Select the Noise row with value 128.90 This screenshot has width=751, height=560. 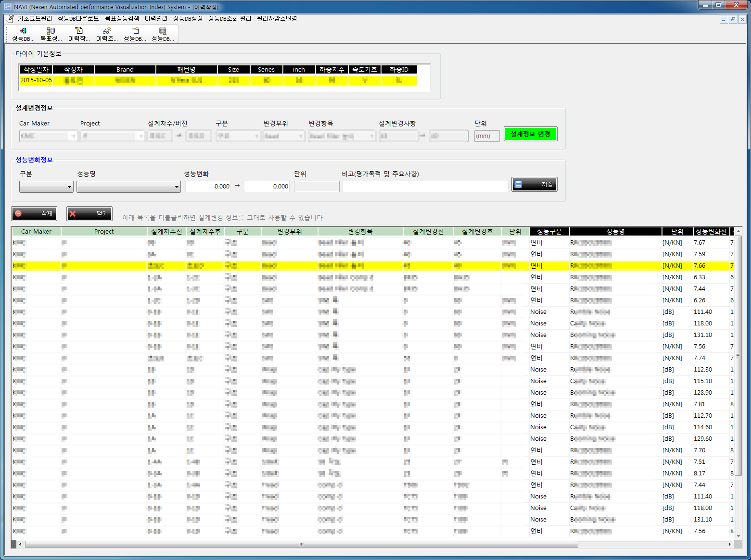[x=373, y=393]
